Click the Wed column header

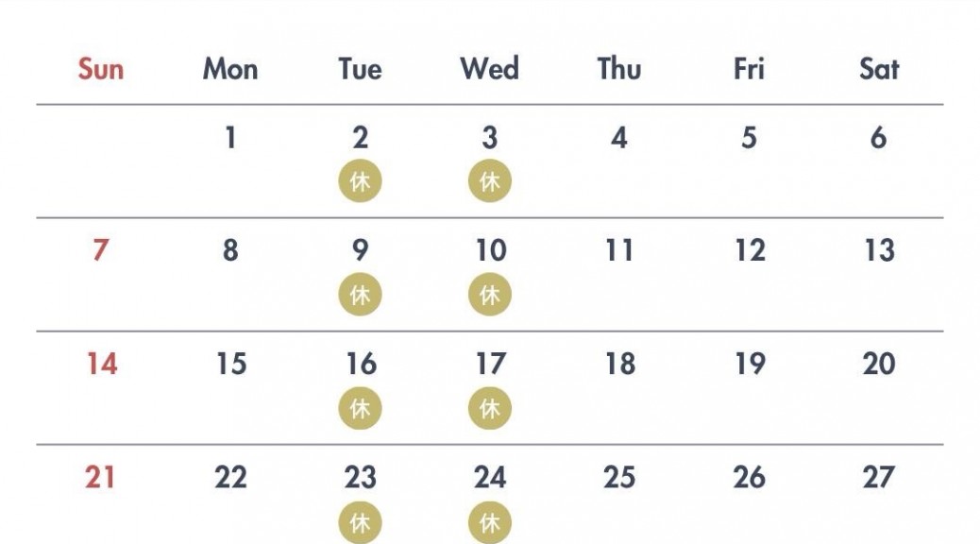[x=489, y=69]
